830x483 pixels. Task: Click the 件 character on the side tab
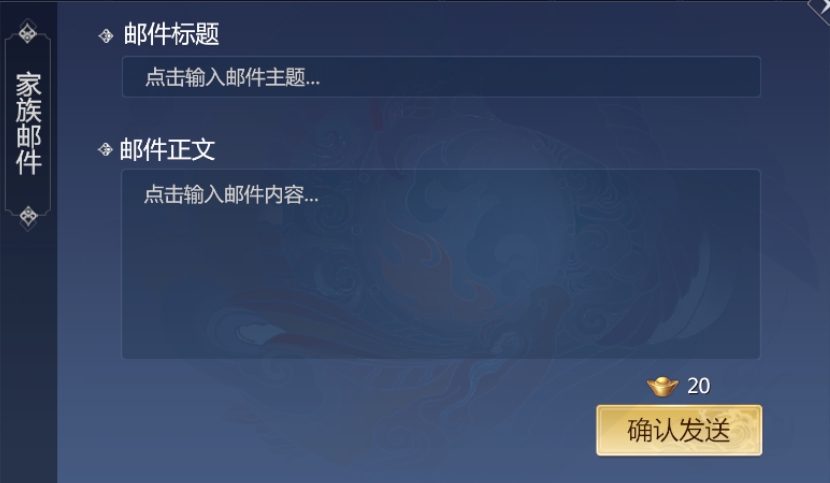pos(28,163)
